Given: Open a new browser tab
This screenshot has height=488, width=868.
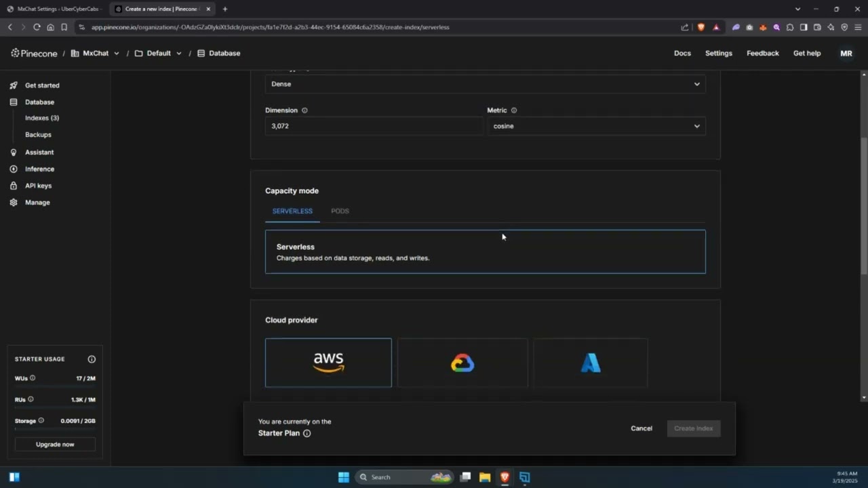Looking at the screenshot, I should [x=225, y=9].
